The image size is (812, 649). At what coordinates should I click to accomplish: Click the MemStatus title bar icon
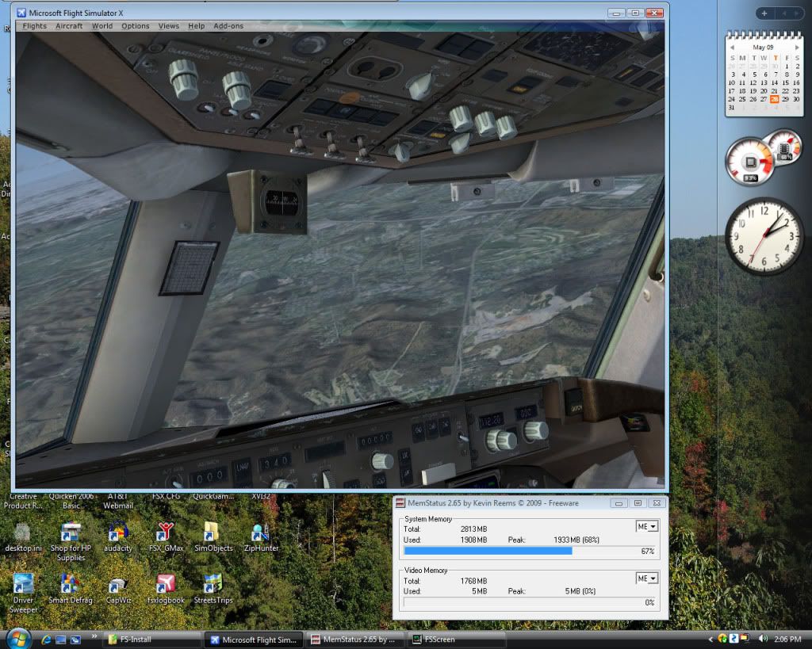[400, 503]
